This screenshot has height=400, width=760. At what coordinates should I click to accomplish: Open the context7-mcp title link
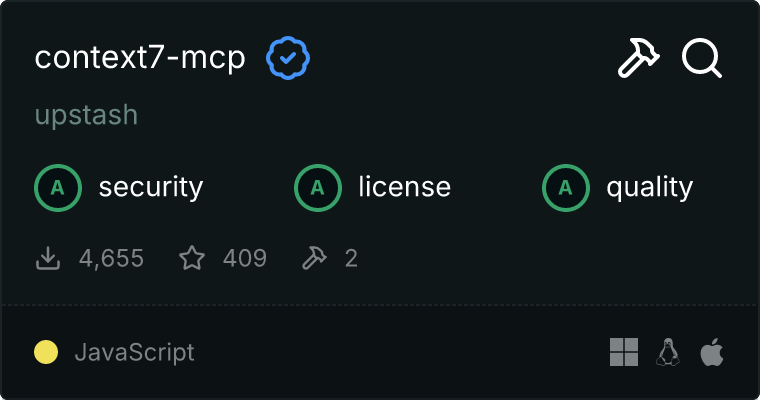140,58
